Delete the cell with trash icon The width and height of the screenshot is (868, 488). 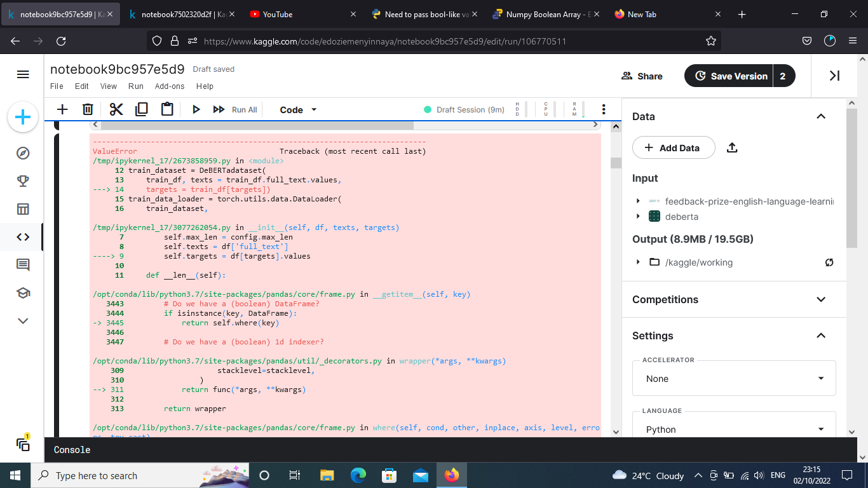88,110
